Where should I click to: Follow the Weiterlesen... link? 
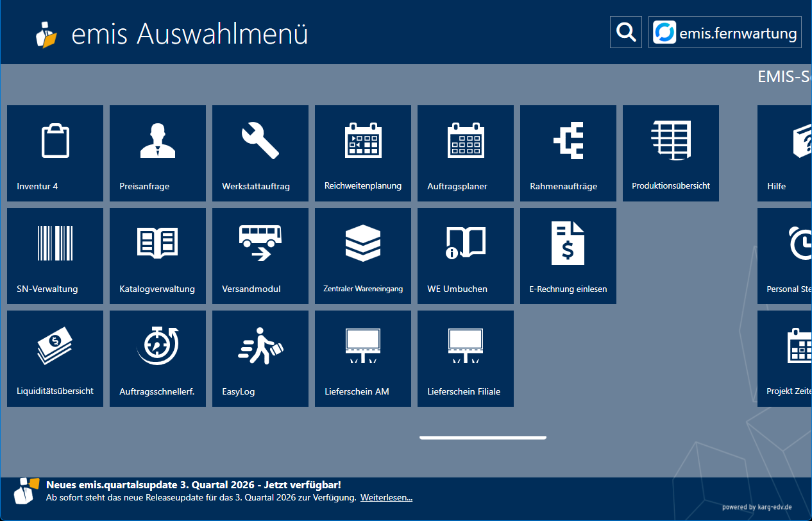click(x=386, y=497)
